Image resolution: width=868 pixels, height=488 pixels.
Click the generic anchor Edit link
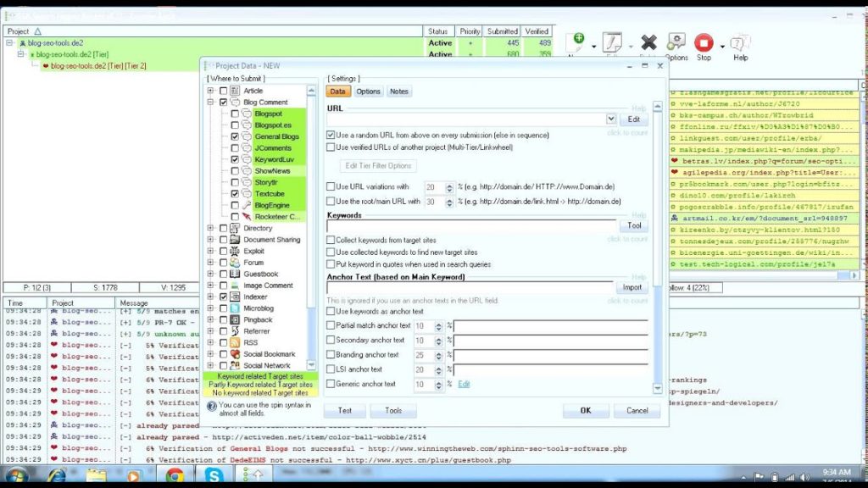[464, 384]
